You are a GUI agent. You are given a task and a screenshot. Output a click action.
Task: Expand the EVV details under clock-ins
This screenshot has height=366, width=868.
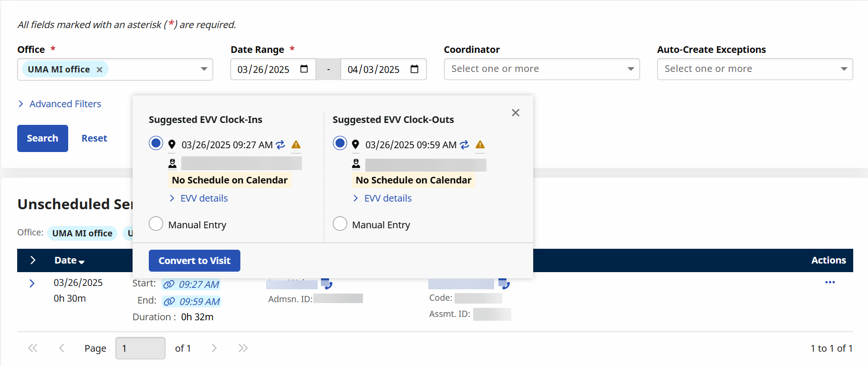tap(204, 198)
